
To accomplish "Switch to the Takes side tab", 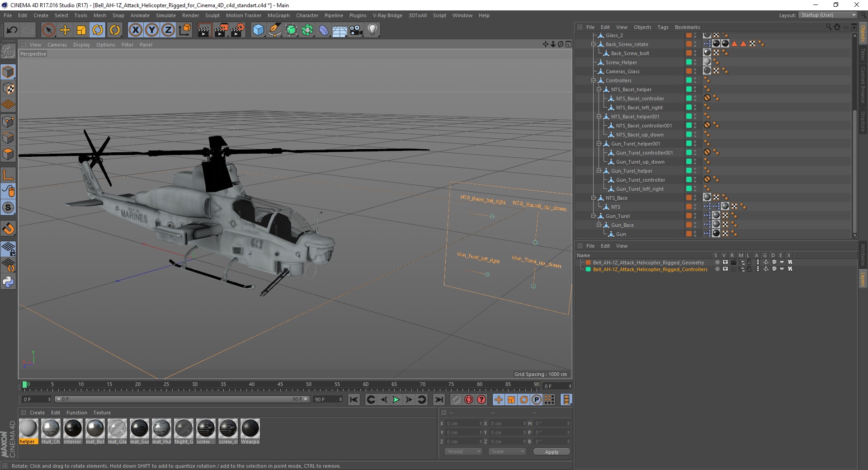I will [863, 55].
